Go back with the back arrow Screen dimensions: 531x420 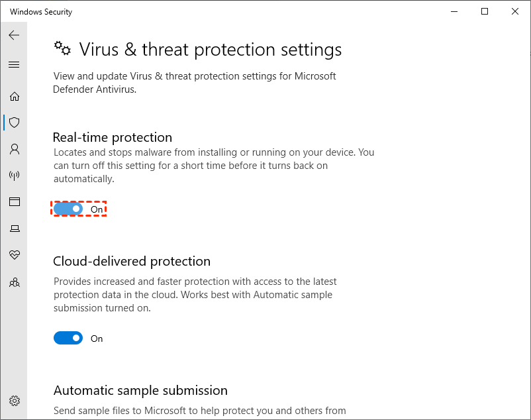click(x=14, y=35)
